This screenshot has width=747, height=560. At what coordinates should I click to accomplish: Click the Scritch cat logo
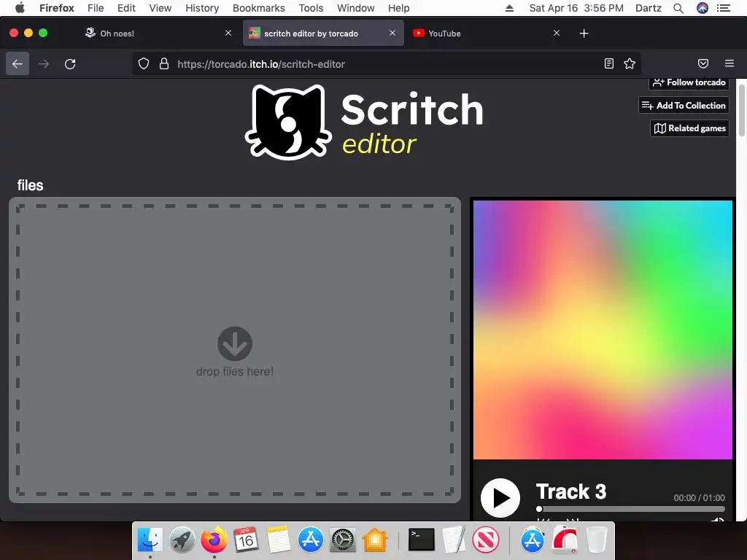coord(287,122)
